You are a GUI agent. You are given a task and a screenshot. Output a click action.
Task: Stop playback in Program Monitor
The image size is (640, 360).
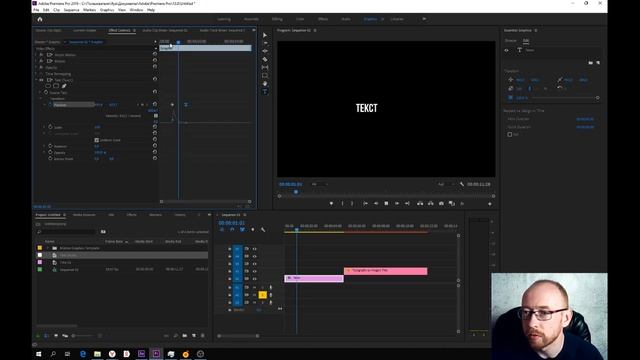pos(386,203)
